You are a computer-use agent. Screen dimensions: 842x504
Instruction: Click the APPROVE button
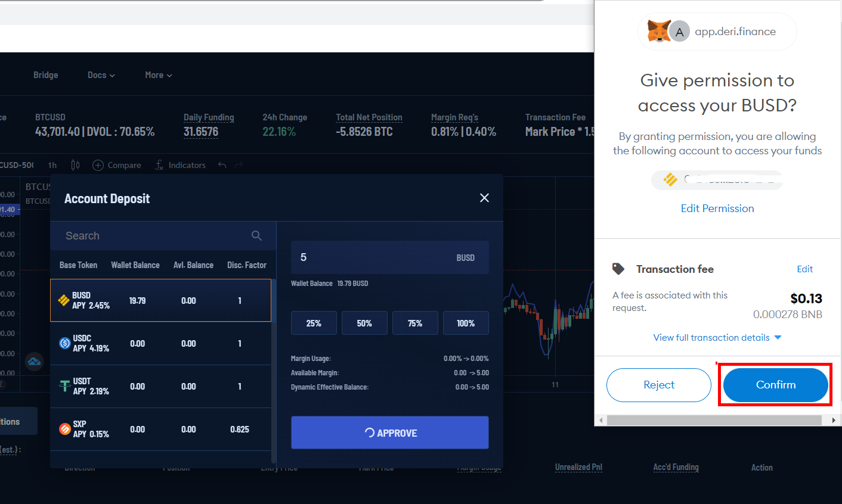[390, 433]
